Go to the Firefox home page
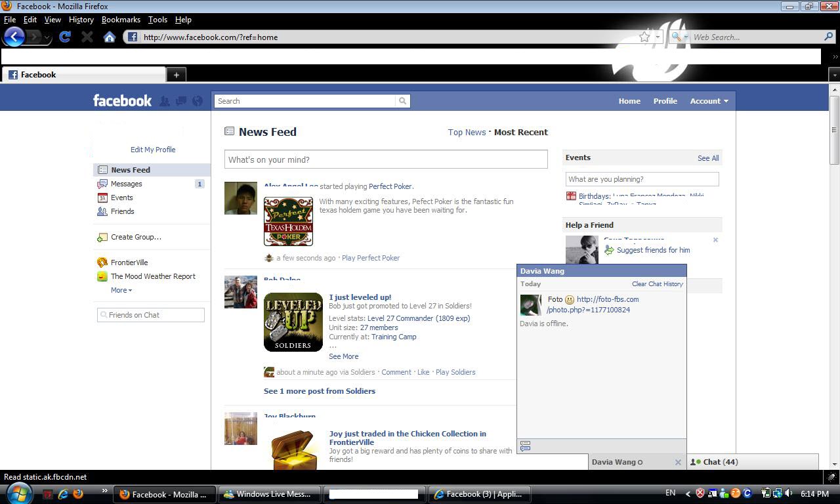 click(x=110, y=37)
